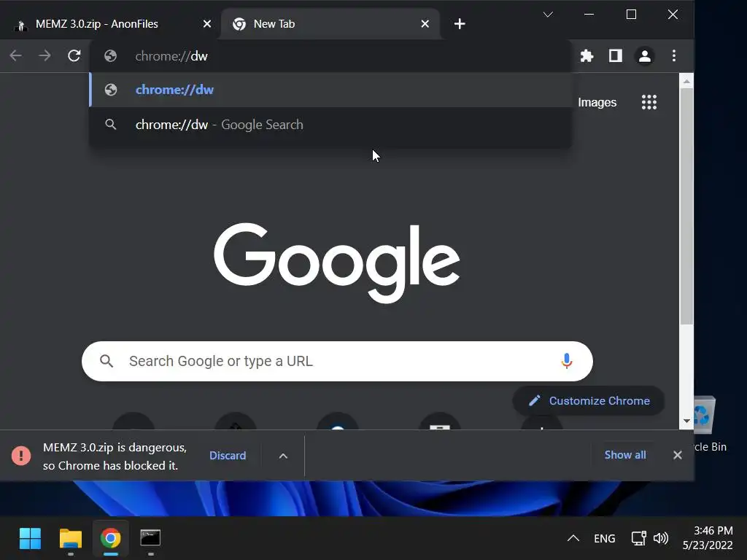747x560 pixels.
Task: Toggle the Chrome side panel icon
Action: pos(616,55)
